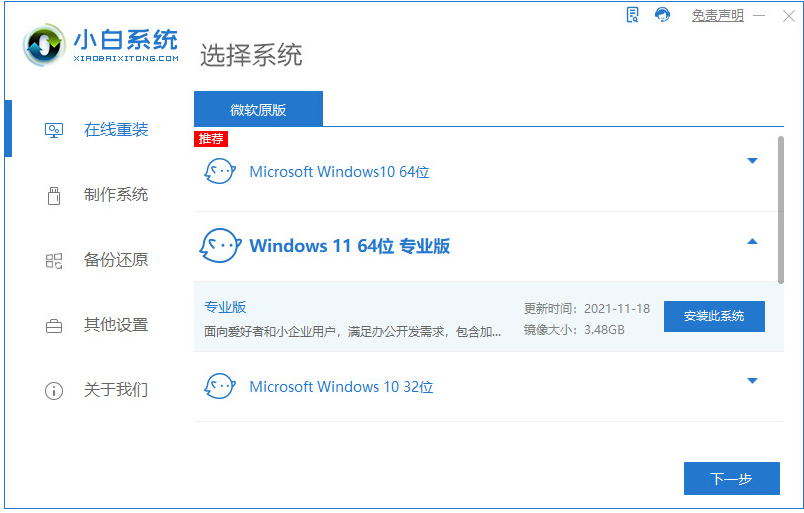The width and height of the screenshot is (804, 513).
Task: Select the Microsoft Windows10 64位 entry
Action: tap(339, 172)
